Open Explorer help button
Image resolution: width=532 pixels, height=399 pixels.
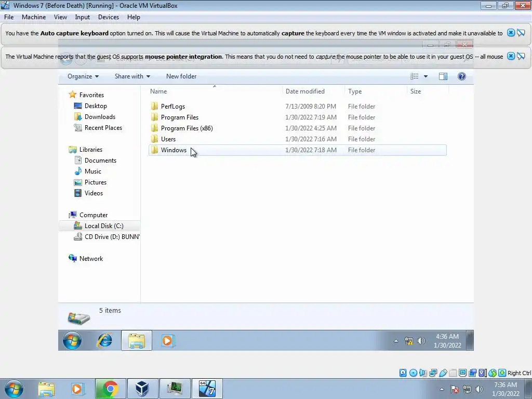(x=461, y=76)
